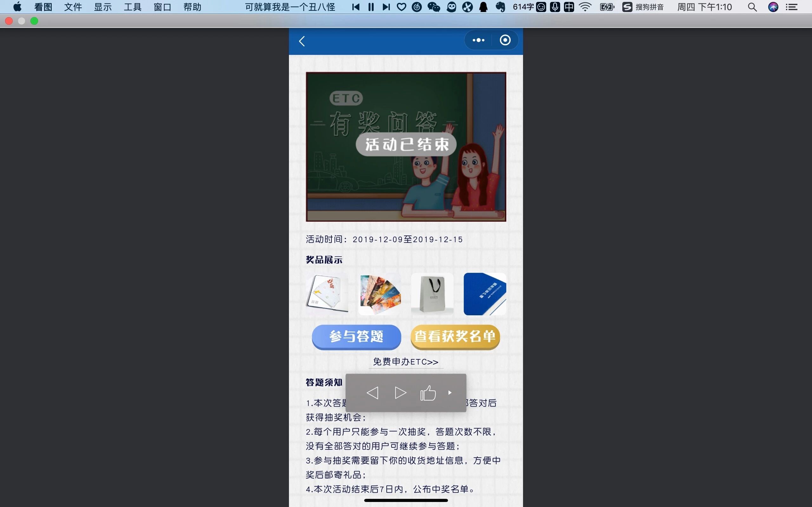Expand overlay toolbar with small arrow

coord(450,393)
